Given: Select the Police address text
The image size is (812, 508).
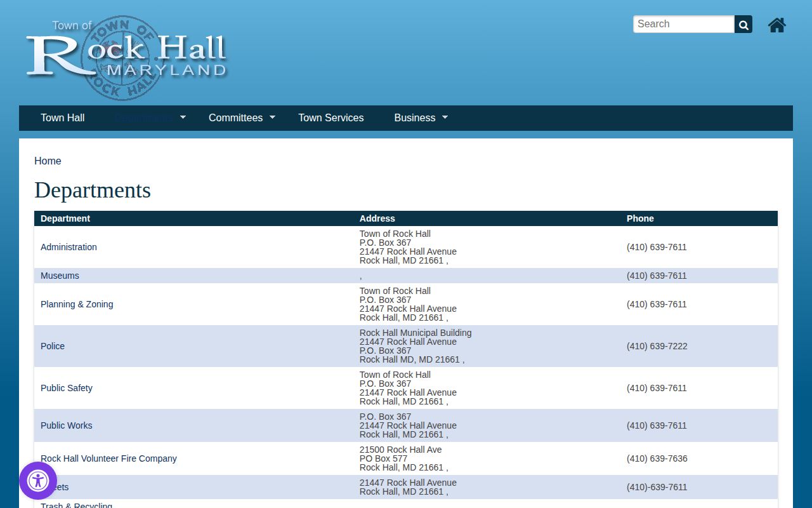Looking at the screenshot, I should pos(416,346).
